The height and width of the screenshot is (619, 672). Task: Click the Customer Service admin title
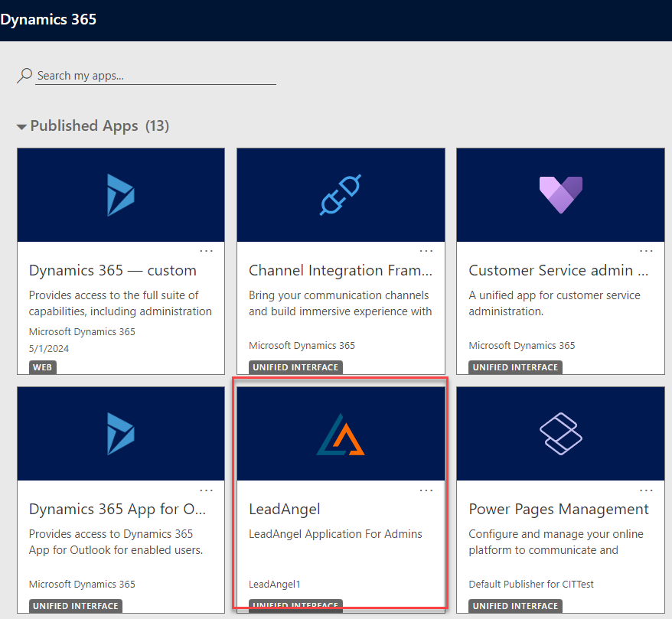(559, 270)
